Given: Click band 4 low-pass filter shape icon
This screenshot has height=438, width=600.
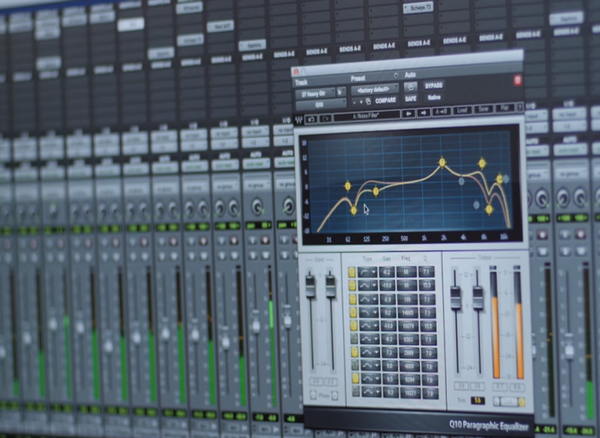Looking at the screenshot, I should pos(365,313).
